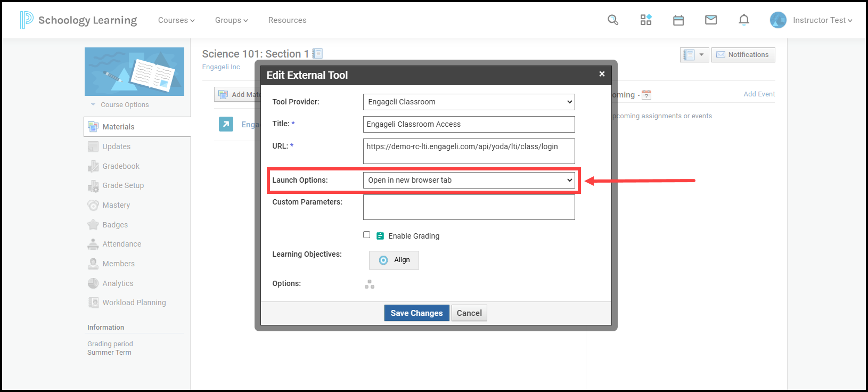868x392 pixels.
Task: Click the Add Event link
Action: point(759,94)
